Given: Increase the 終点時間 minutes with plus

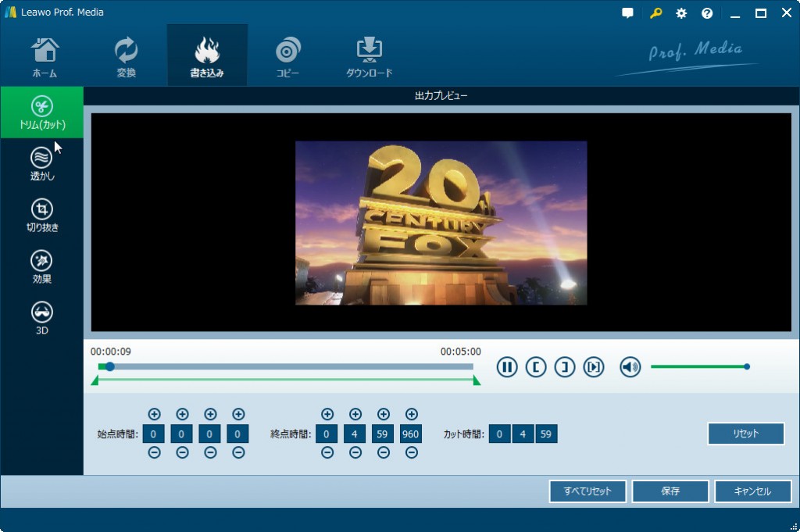Looking at the screenshot, I should click(355, 414).
